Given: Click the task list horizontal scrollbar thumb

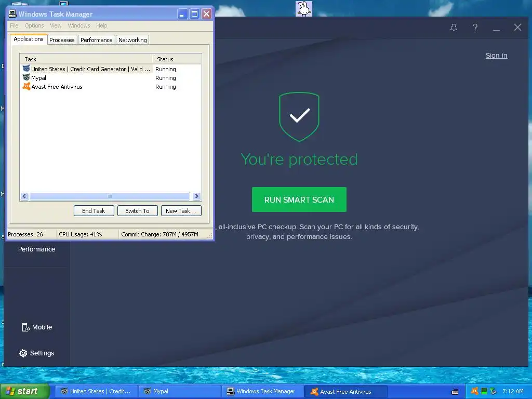Looking at the screenshot, I should click(x=110, y=196).
